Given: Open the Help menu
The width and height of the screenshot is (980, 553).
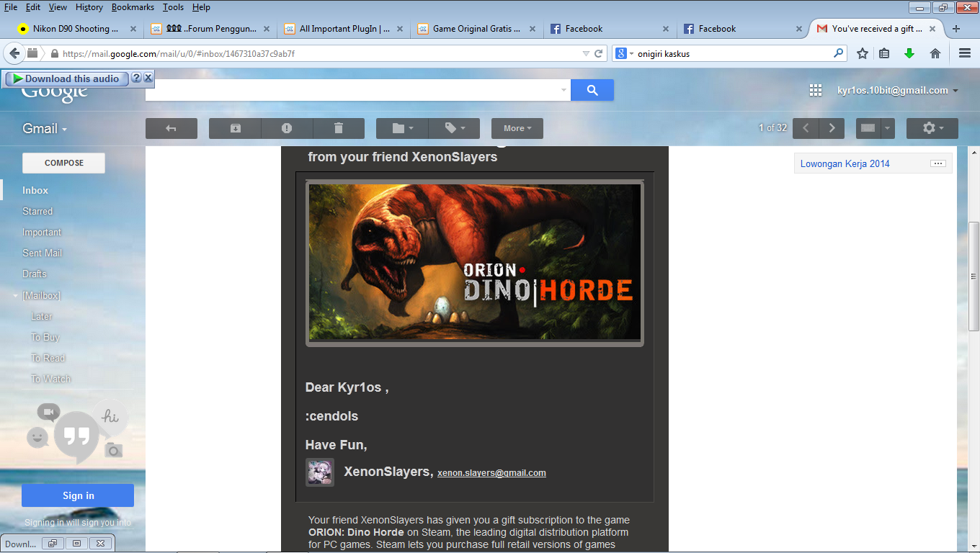Looking at the screenshot, I should coord(201,7).
